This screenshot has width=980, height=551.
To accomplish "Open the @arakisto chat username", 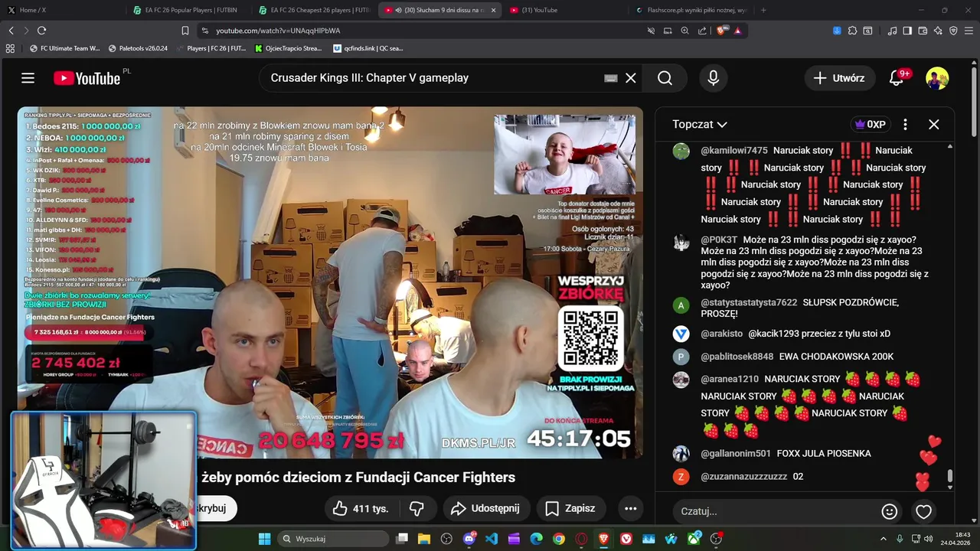I will (721, 334).
